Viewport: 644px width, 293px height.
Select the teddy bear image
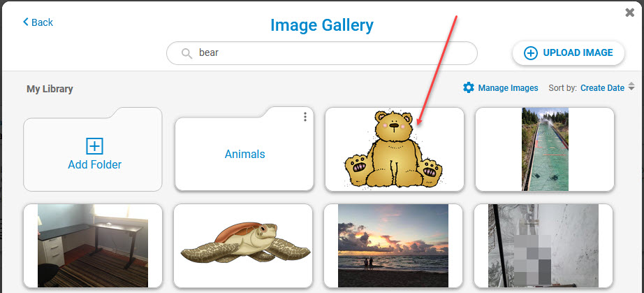click(393, 149)
